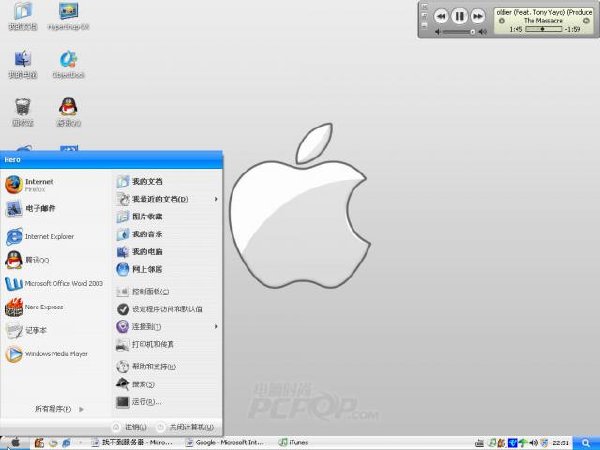Open the My Documents folder desktop icon
600x450 pixels.
point(23,15)
